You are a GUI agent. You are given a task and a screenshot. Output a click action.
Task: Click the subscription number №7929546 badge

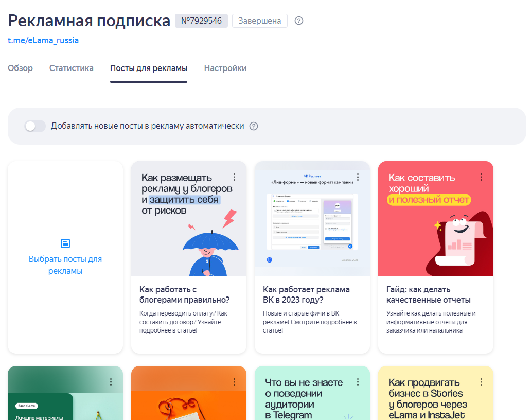pyautogui.click(x=201, y=21)
